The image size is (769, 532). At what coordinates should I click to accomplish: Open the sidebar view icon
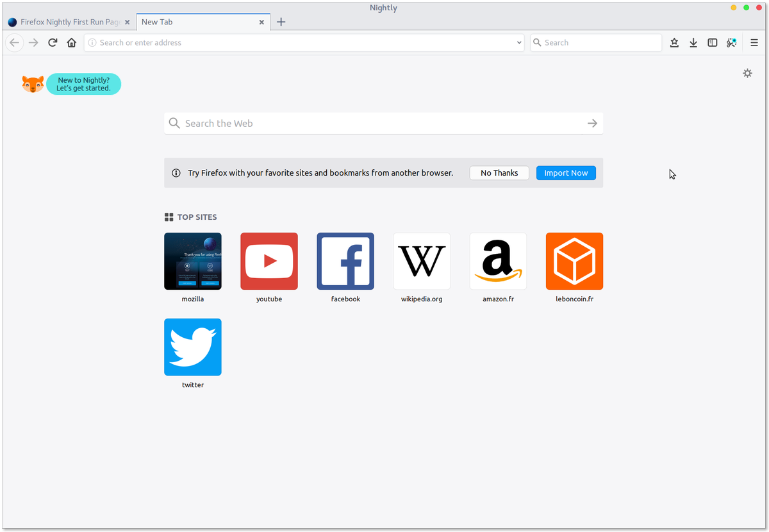[712, 42]
